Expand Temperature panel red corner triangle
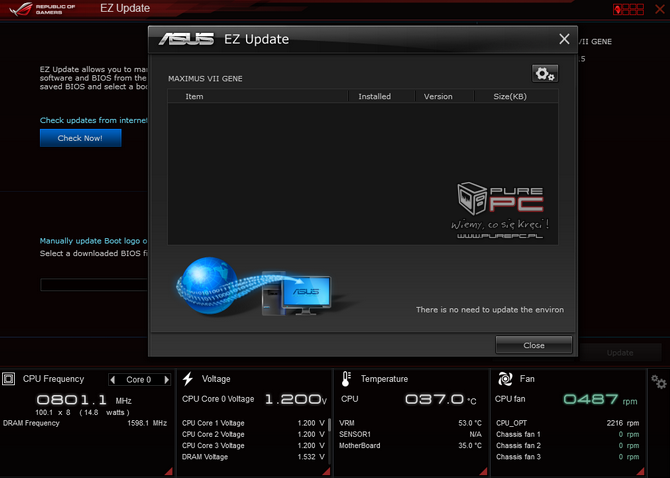Image resolution: width=670 pixels, height=478 pixels. tap(483, 471)
